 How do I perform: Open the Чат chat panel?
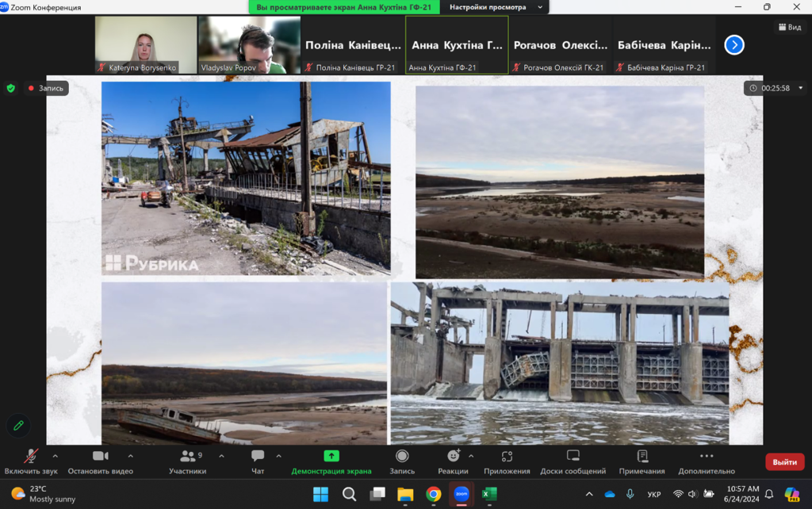258,461
